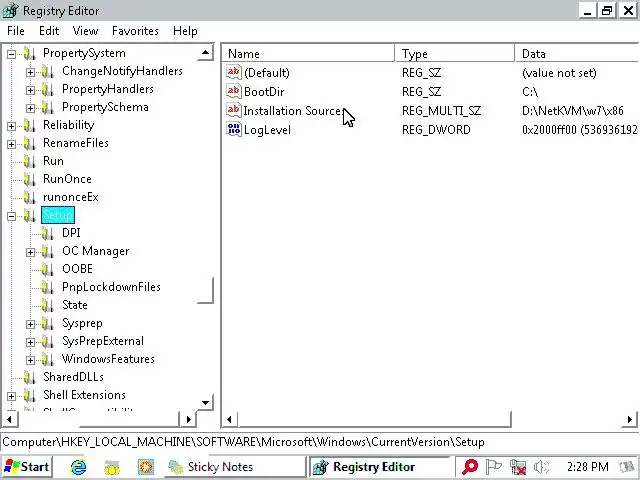The width and height of the screenshot is (640, 480).
Task: Click the State key folder icon
Action: click(x=48, y=306)
